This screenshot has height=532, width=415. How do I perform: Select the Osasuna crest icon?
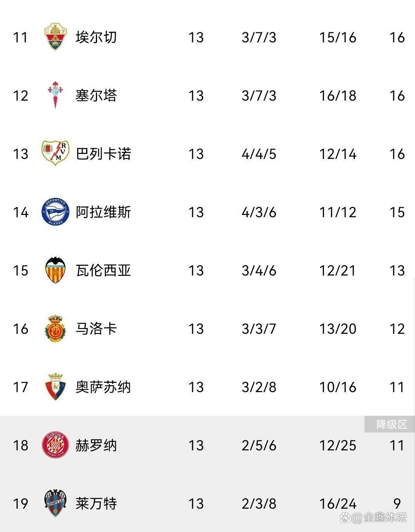point(55,387)
